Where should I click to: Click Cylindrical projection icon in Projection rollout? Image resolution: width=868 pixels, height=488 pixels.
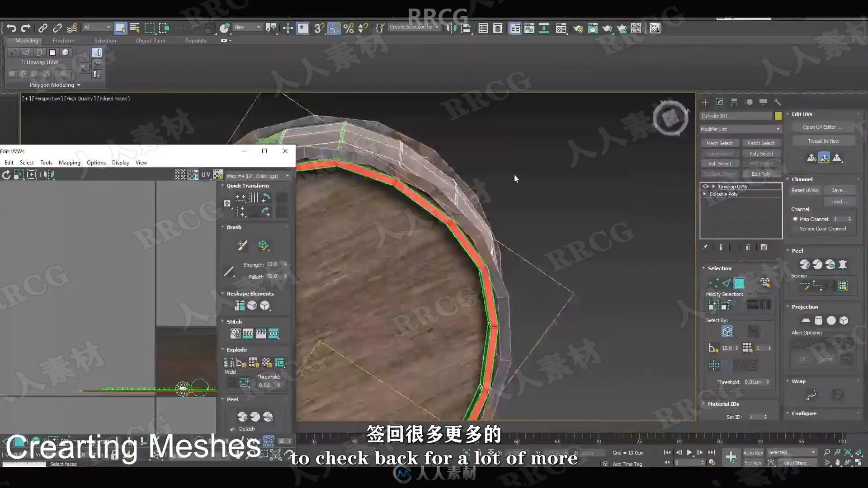[819, 320]
